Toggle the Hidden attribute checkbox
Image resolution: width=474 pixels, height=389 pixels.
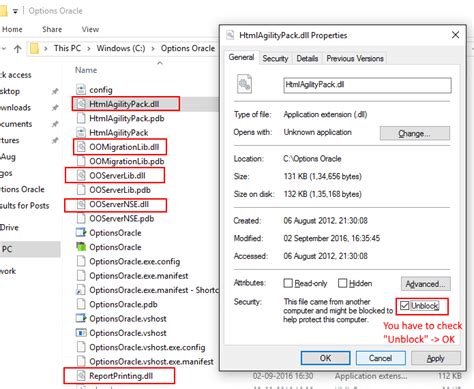(x=342, y=283)
